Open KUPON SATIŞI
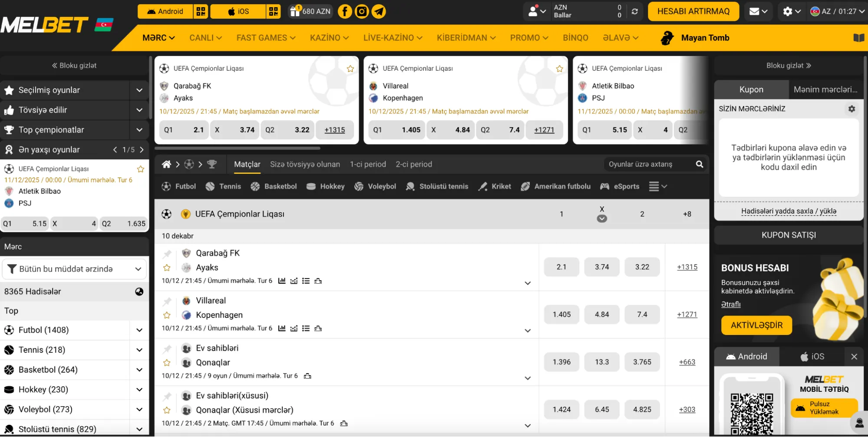Screen dimensions: 868x437 [789, 235]
